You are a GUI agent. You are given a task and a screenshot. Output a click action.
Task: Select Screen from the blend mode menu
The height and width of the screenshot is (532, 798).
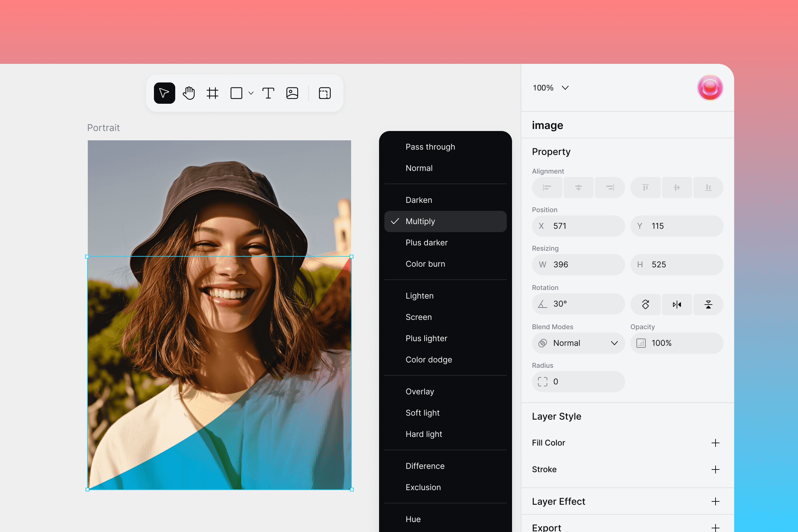point(419,317)
